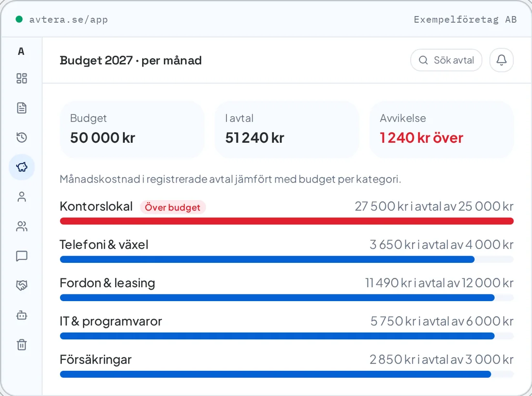Click the Telefoni & växel progress bar

(287, 259)
